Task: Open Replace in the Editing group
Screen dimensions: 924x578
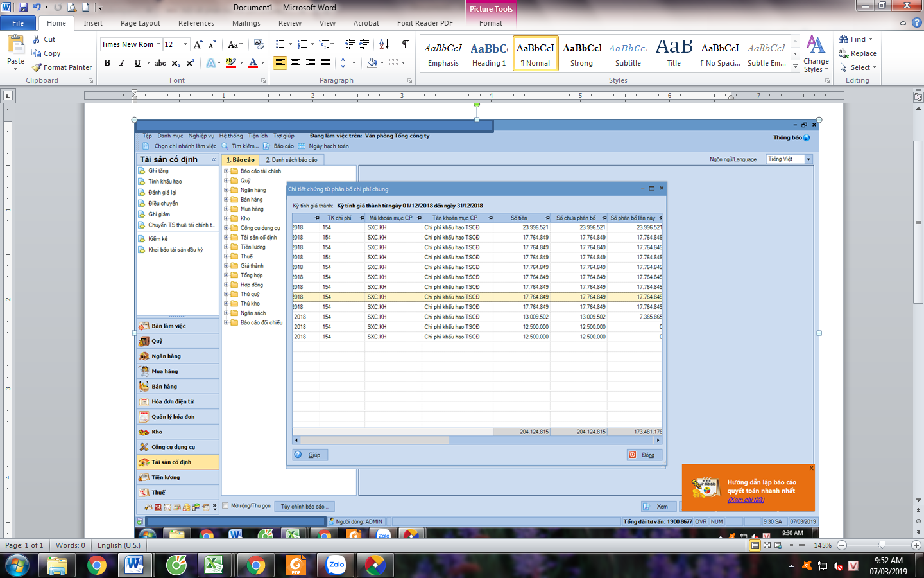Action: click(x=857, y=53)
